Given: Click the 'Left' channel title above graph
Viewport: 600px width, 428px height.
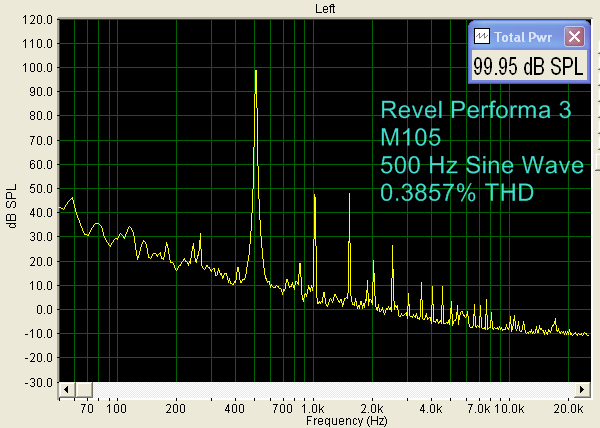Looking at the screenshot, I should pyautogui.click(x=325, y=8).
